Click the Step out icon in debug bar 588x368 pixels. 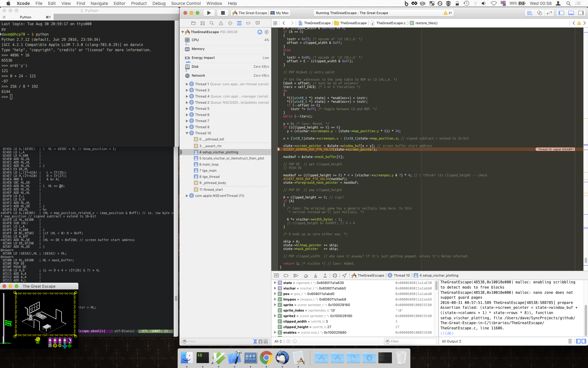pyautogui.click(x=325, y=275)
